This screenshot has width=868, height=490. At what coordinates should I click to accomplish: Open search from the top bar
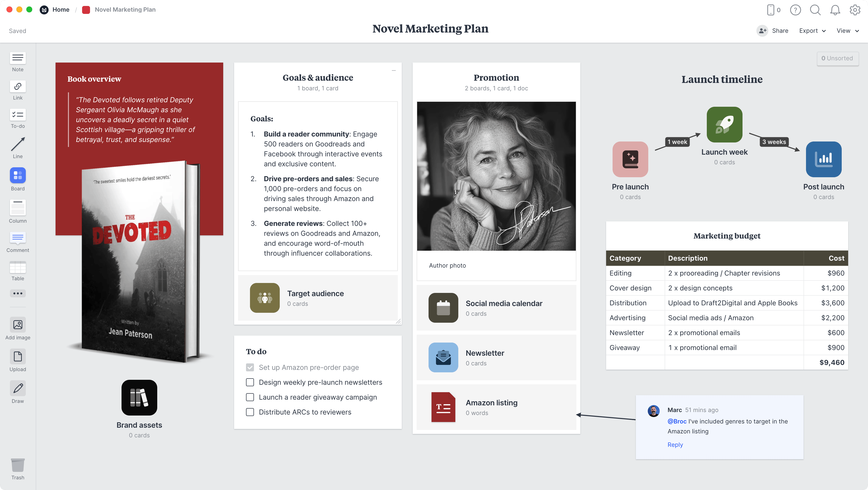tap(815, 10)
